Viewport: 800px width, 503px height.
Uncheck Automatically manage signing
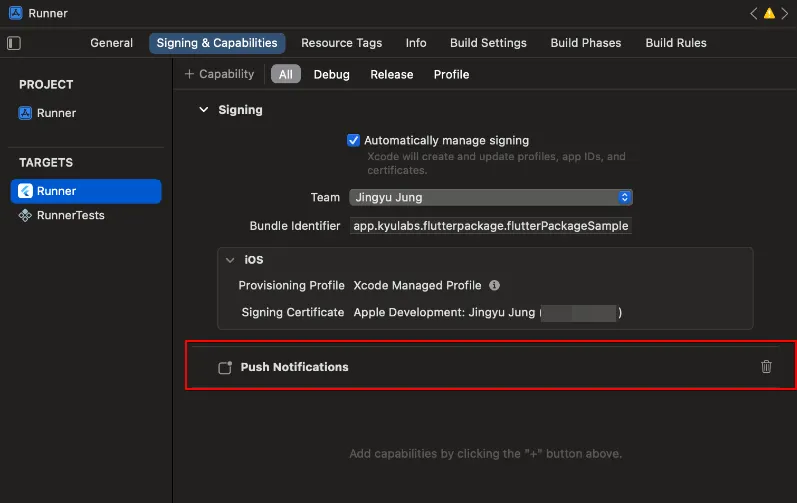[353, 141]
